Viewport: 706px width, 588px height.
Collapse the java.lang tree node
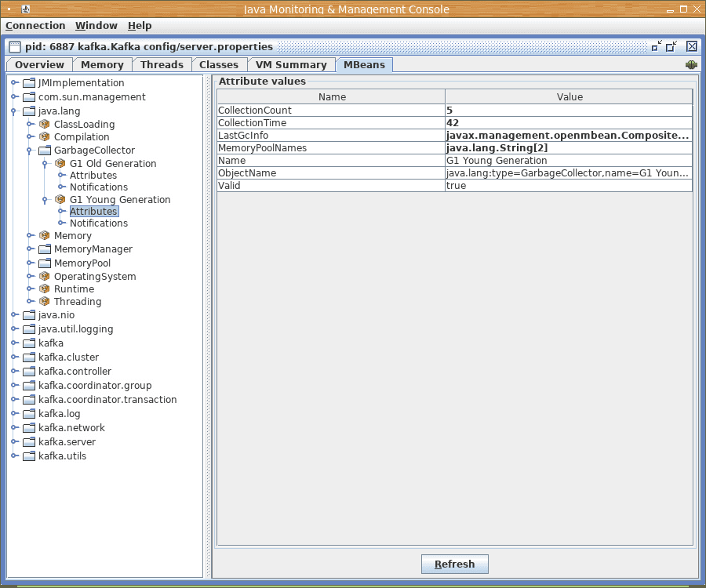click(14, 111)
